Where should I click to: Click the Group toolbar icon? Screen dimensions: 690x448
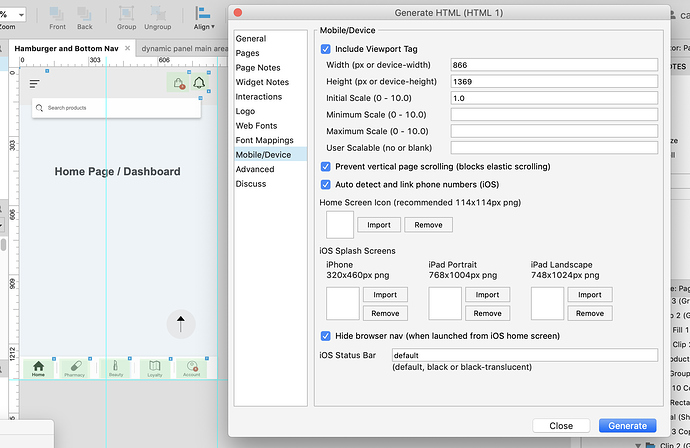click(126, 18)
